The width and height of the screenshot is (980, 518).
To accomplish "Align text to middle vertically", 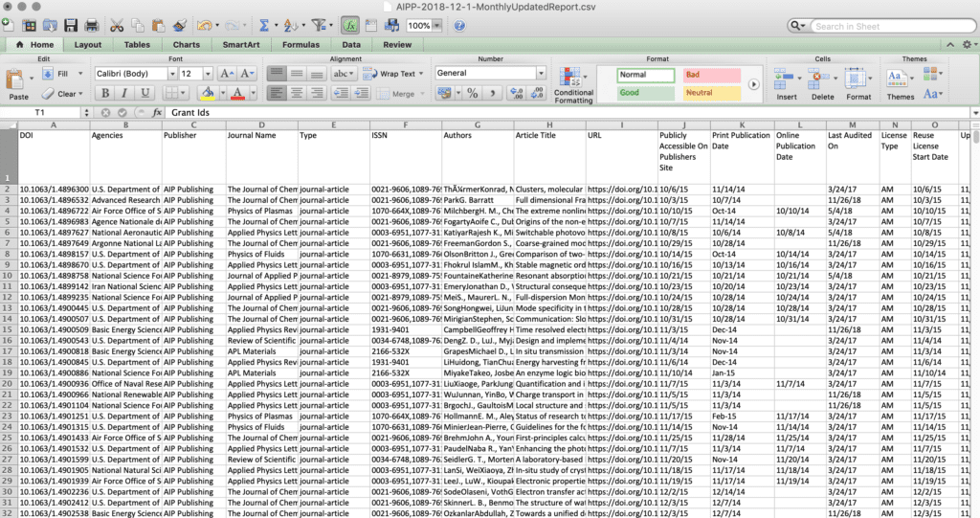I will tap(297, 74).
